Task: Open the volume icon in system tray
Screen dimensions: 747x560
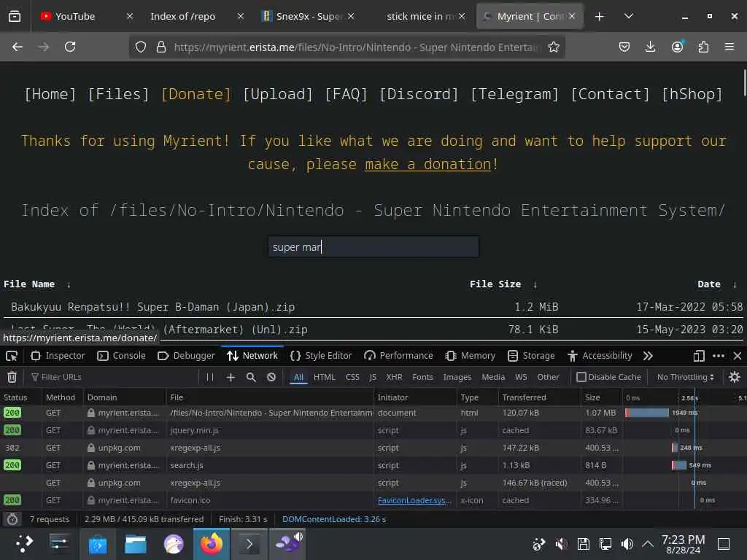Action: 627,544
